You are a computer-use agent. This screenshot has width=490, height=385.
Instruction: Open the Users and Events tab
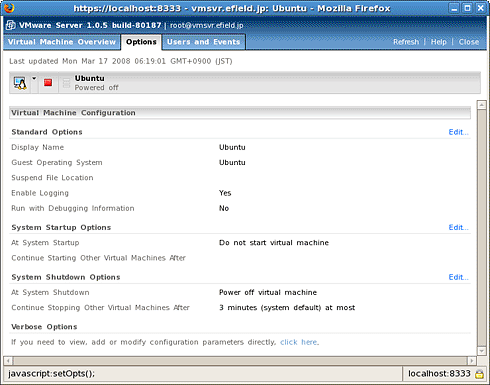(204, 42)
